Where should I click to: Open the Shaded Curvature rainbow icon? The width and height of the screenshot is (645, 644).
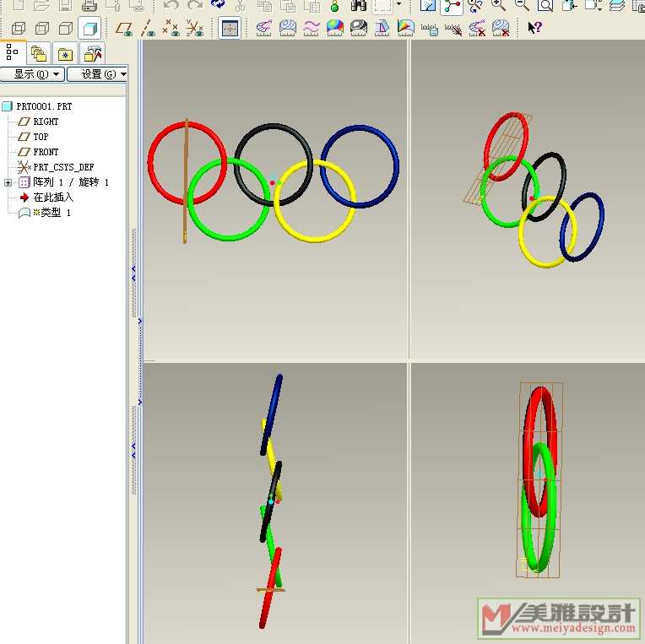point(335,28)
